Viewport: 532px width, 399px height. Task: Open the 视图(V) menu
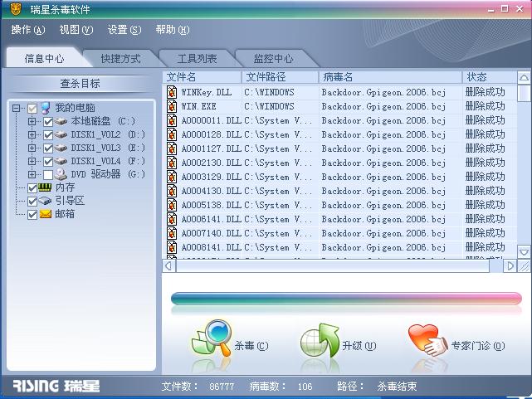click(76, 30)
